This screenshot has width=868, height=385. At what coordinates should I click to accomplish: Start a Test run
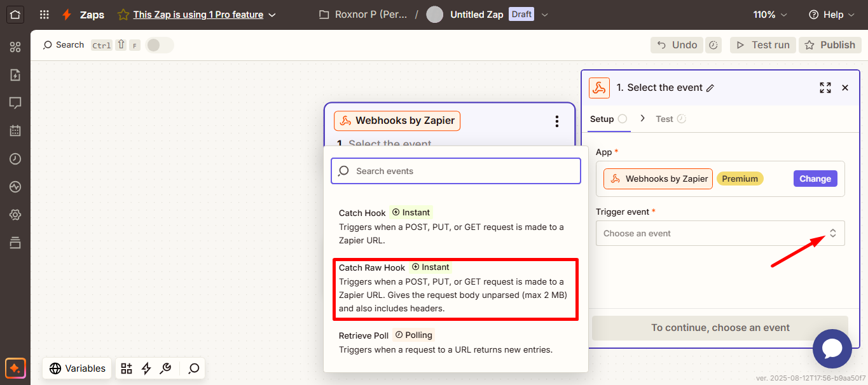pyautogui.click(x=762, y=45)
